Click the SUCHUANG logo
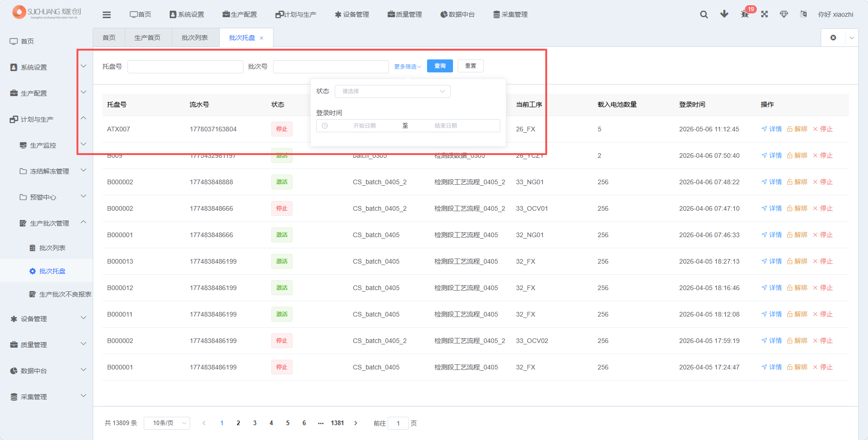This screenshot has width=868, height=440. point(46,12)
